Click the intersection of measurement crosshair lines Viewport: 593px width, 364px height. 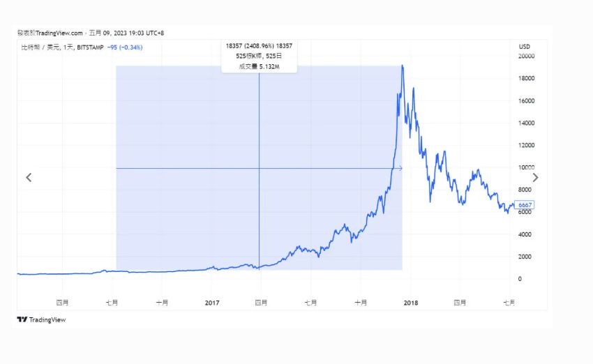pyautogui.click(x=259, y=168)
